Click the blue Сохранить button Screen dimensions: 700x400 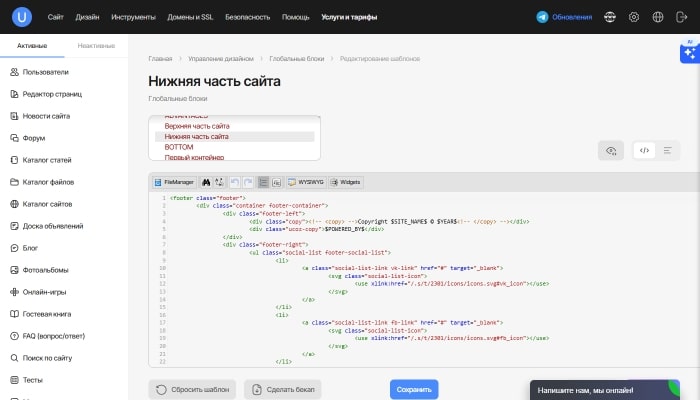click(x=413, y=389)
